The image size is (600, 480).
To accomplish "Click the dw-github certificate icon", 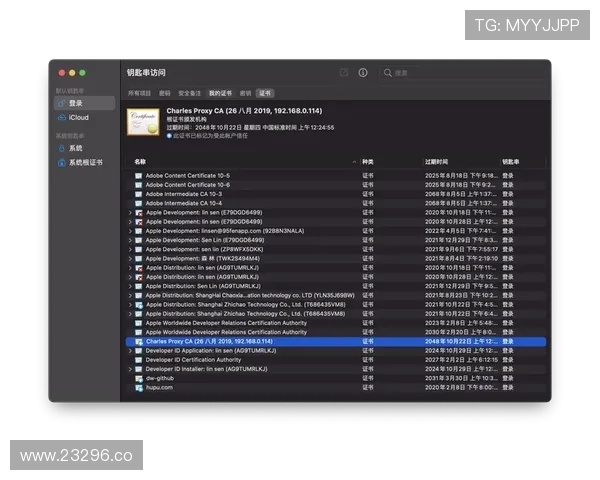I will [139, 378].
